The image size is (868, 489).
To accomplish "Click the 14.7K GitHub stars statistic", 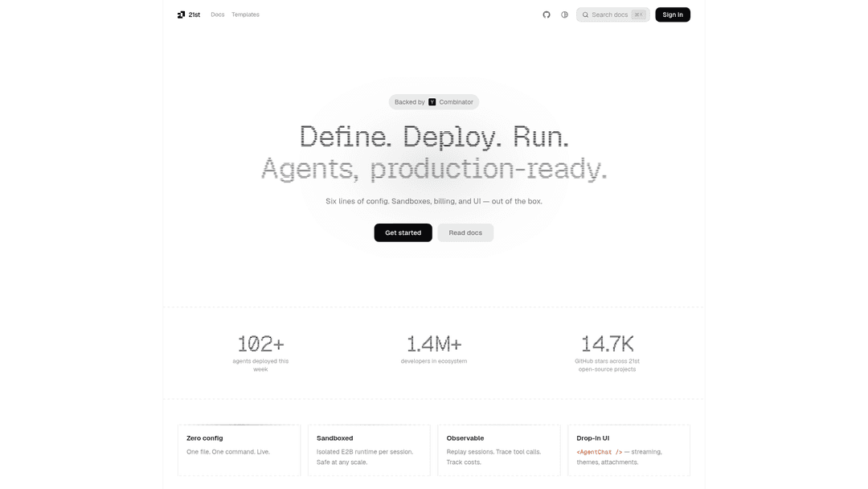I will [x=607, y=343].
